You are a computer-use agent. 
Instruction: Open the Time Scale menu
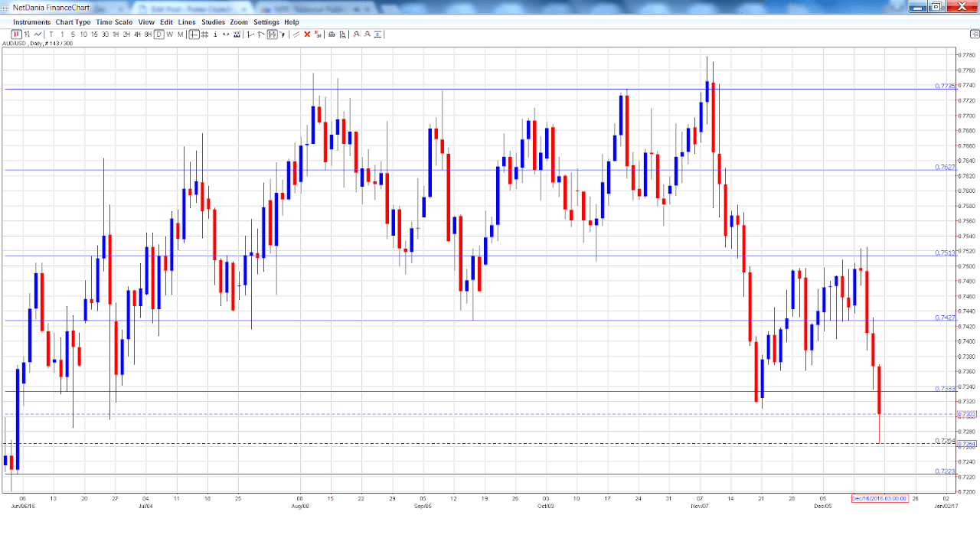point(114,22)
